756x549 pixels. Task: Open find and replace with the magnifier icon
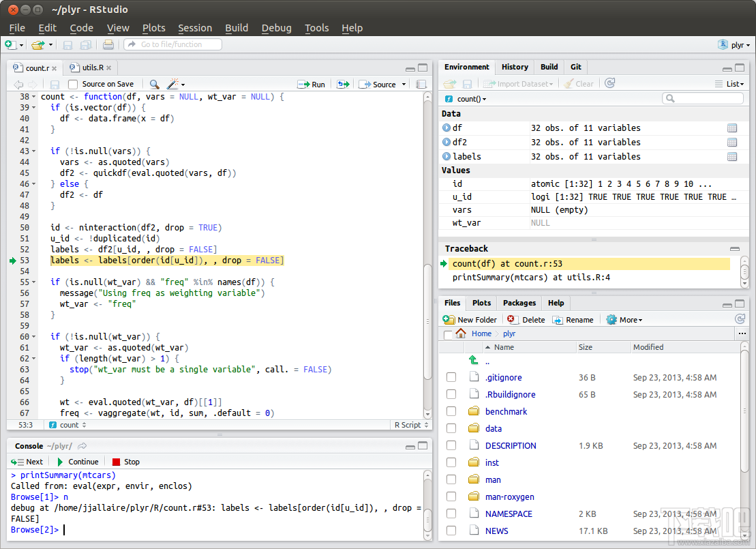153,83
